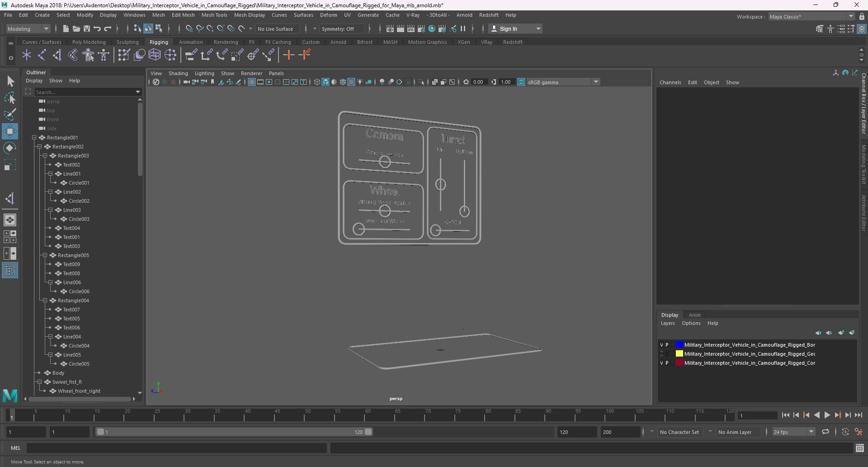Select the Move tool in the toolbox
The width and height of the screenshot is (868, 467).
pos(10,132)
